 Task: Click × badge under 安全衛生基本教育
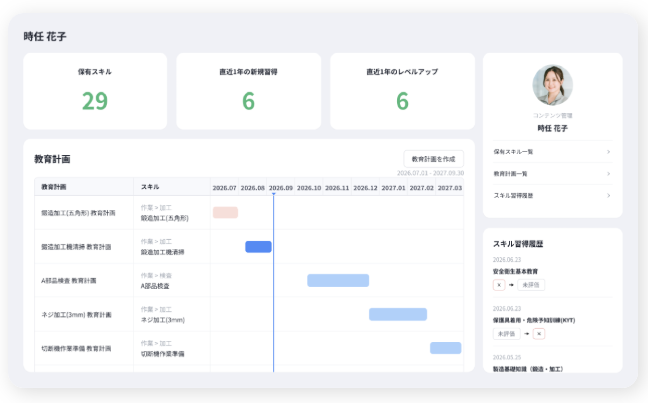coord(499,285)
